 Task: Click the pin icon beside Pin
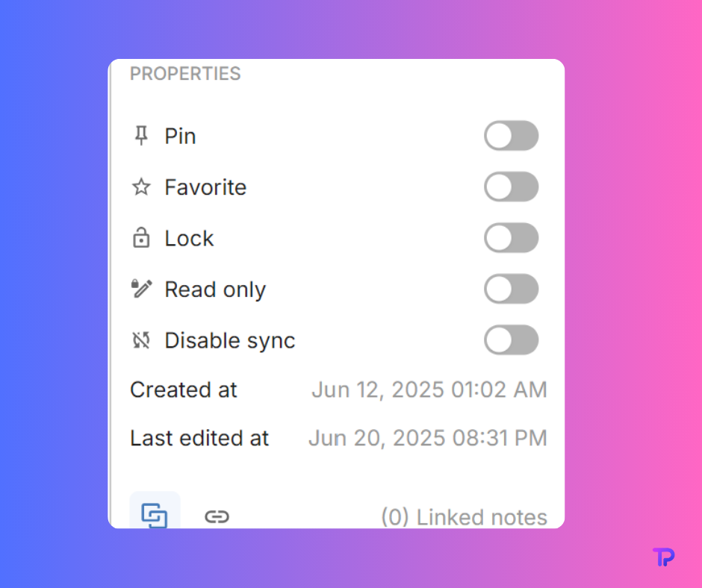coord(141,137)
